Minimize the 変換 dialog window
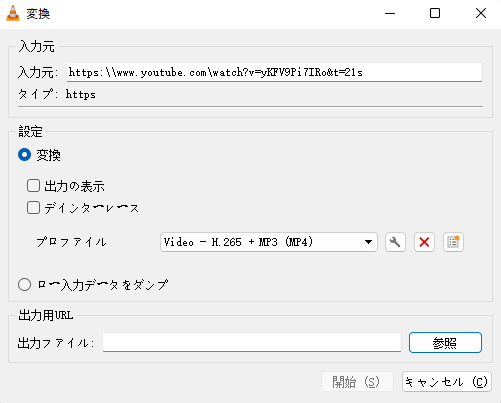 pyautogui.click(x=390, y=13)
